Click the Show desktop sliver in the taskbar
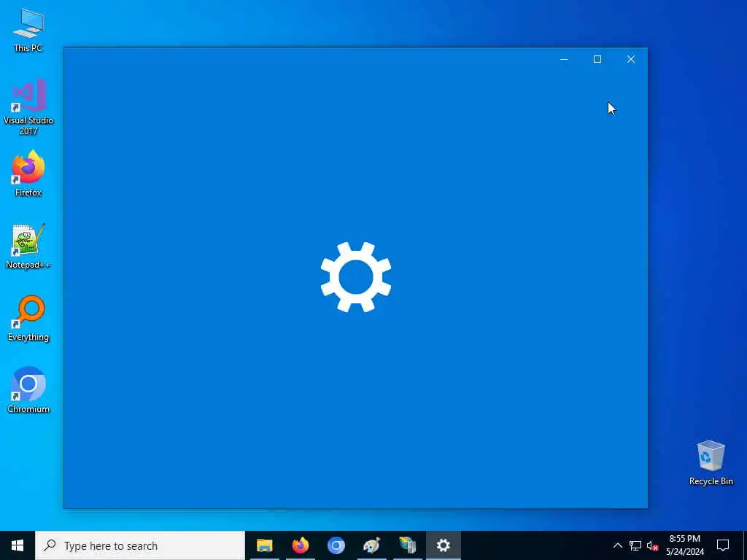This screenshot has height=560, width=747. [x=745, y=545]
